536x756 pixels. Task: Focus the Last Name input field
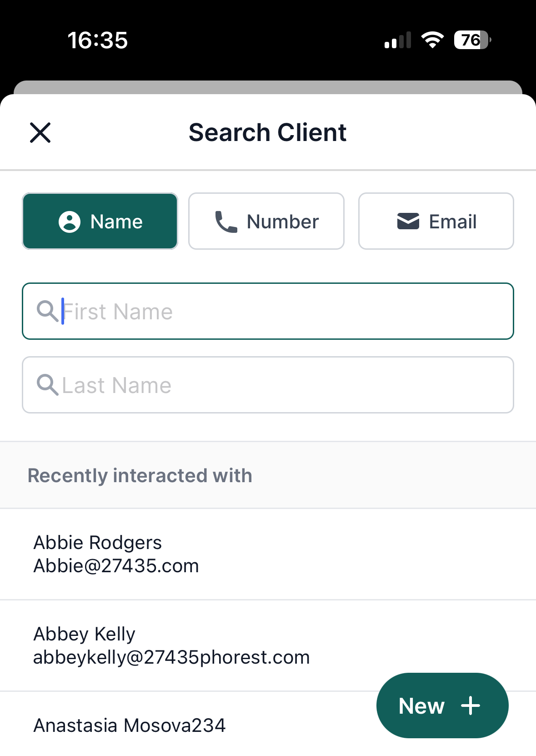[x=268, y=385]
